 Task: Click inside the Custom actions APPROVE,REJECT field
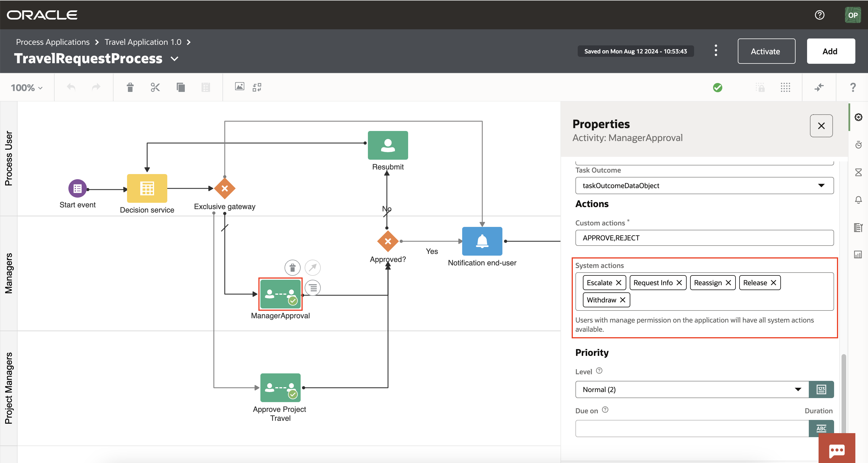[704, 238]
